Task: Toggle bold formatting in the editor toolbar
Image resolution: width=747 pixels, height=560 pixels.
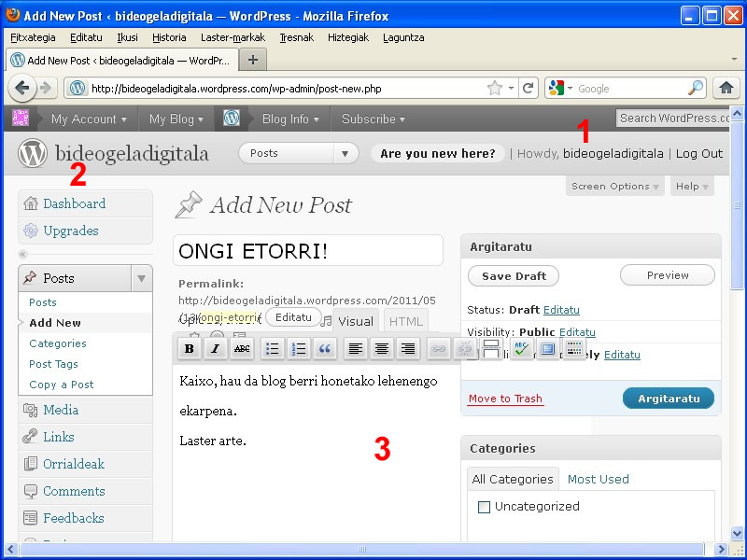Action: point(190,349)
